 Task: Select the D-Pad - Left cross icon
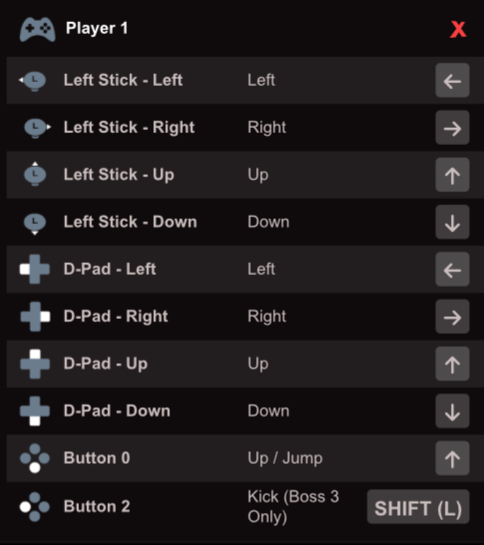click(x=35, y=269)
